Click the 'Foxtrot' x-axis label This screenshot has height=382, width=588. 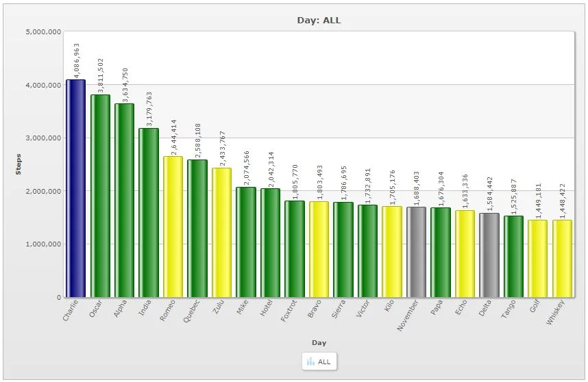click(x=289, y=311)
